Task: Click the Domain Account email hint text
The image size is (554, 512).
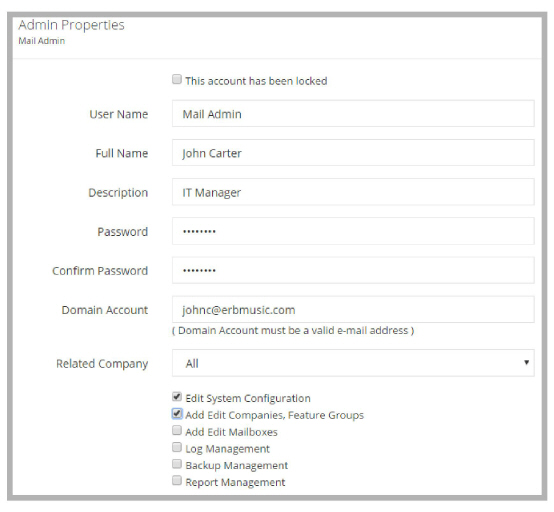Action: tap(293, 330)
